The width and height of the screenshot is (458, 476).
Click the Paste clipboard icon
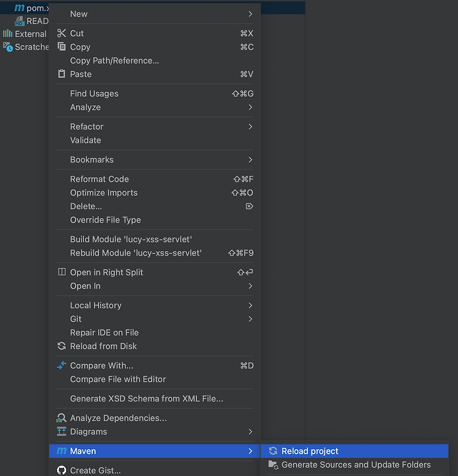pyautogui.click(x=62, y=74)
